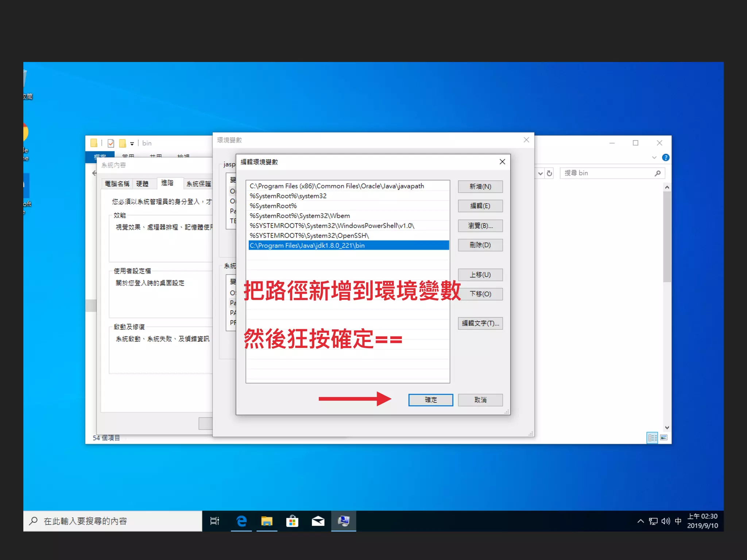This screenshot has width=747, height=560.
Task: Switch to the 硬體 tab
Action: point(142,184)
